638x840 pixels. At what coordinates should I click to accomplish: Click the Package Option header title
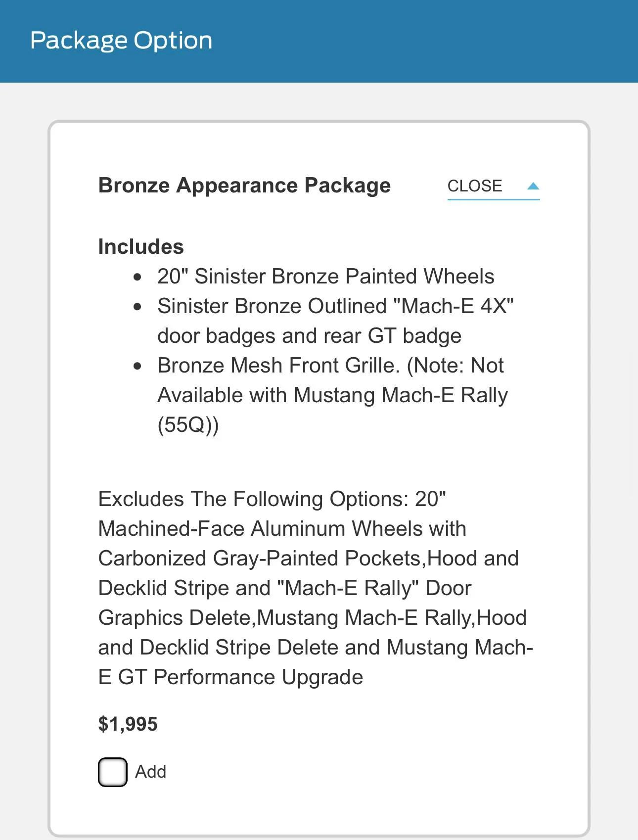click(x=121, y=40)
